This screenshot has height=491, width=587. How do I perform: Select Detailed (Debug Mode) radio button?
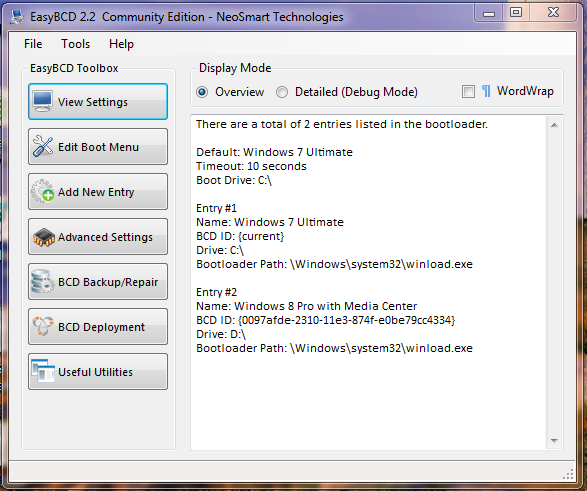282,92
